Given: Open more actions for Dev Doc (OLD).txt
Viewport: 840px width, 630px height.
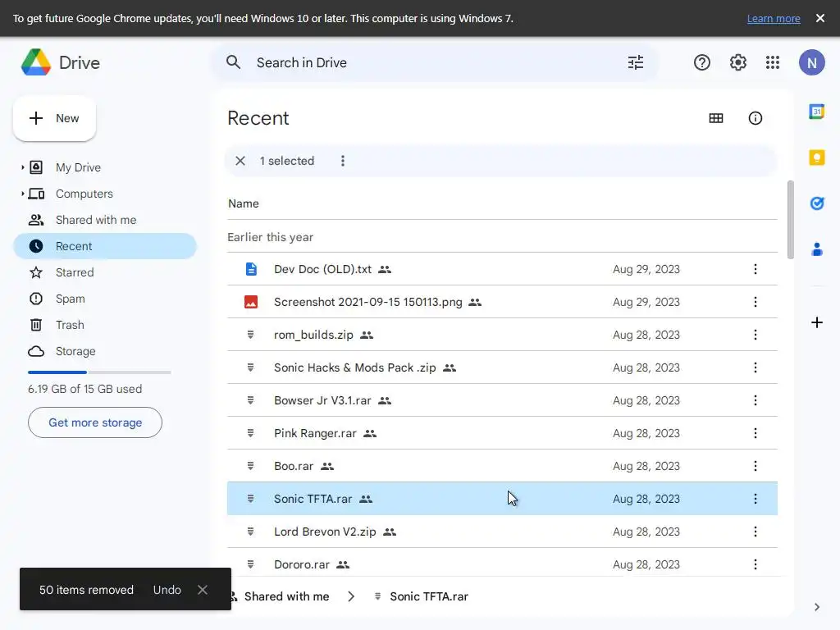Looking at the screenshot, I should click(x=755, y=269).
